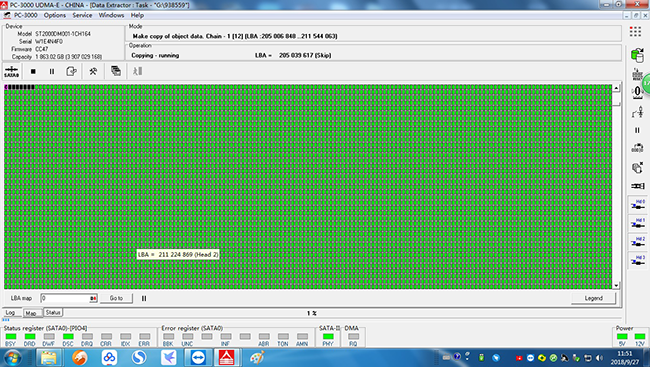Switch to the Log tab
650x367 pixels.
click(x=10, y=313)
